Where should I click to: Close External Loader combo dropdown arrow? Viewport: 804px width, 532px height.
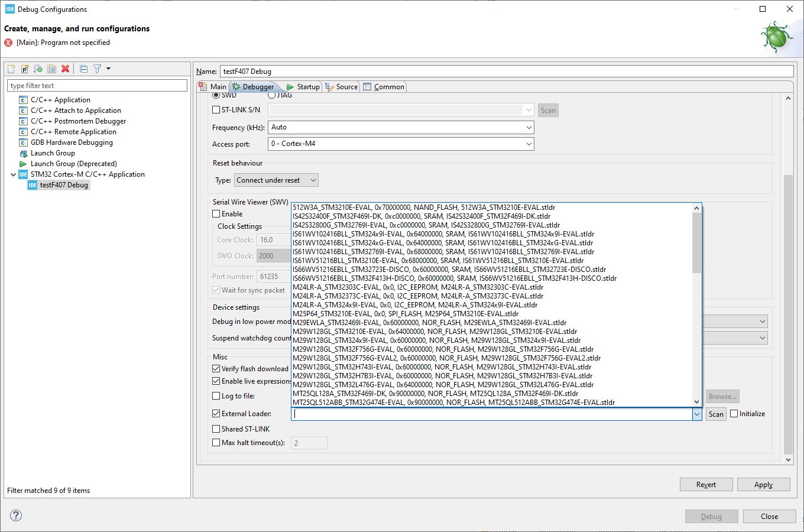click(696, 414)
